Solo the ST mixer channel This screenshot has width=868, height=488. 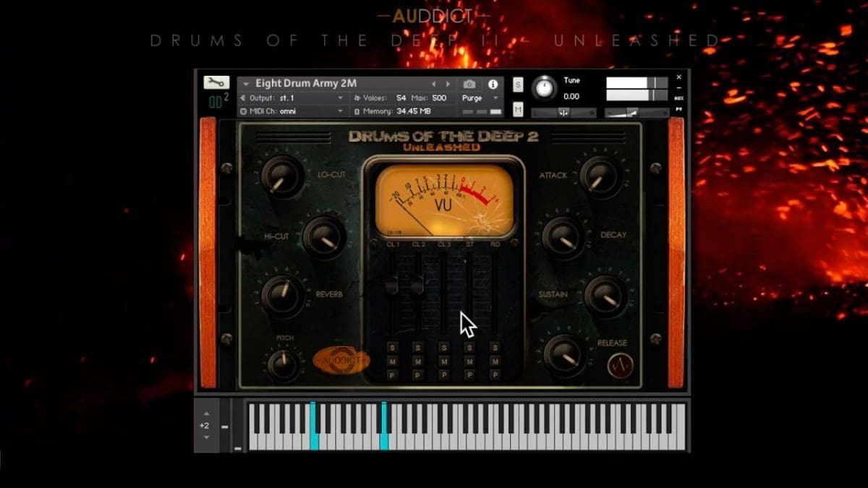coord(469,348)
